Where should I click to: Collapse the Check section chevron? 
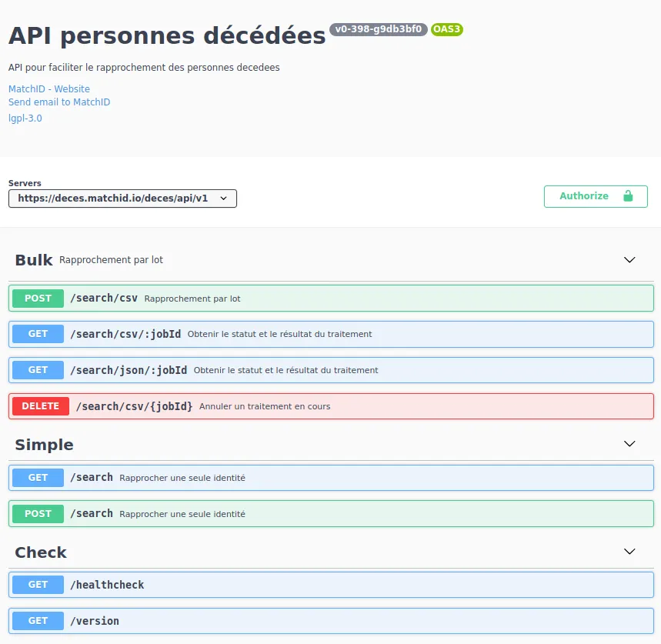click(x=629, y=552)
